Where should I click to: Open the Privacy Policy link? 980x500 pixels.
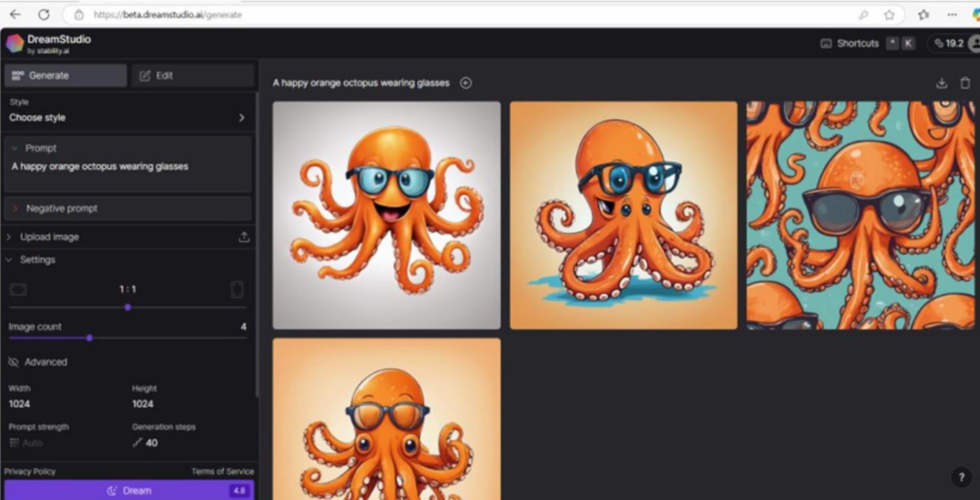30,471
